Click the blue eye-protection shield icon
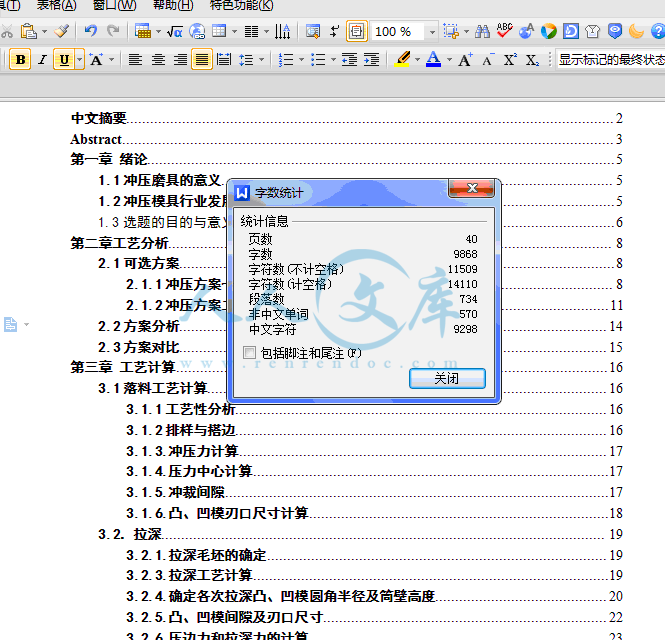 [x=615, y=31]
